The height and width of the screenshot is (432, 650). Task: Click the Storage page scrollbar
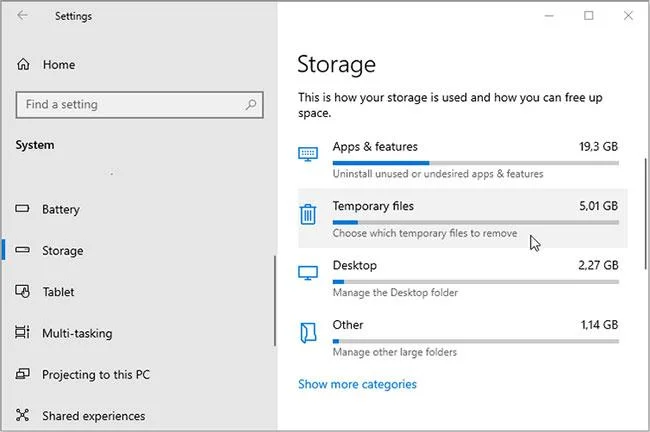(645, 214)
